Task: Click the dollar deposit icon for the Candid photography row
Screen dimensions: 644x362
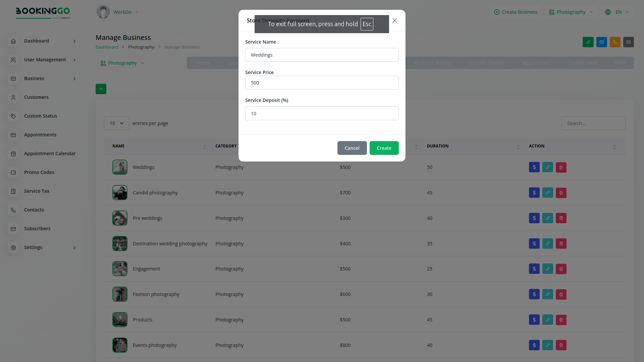Action: [x=534, y=193]
